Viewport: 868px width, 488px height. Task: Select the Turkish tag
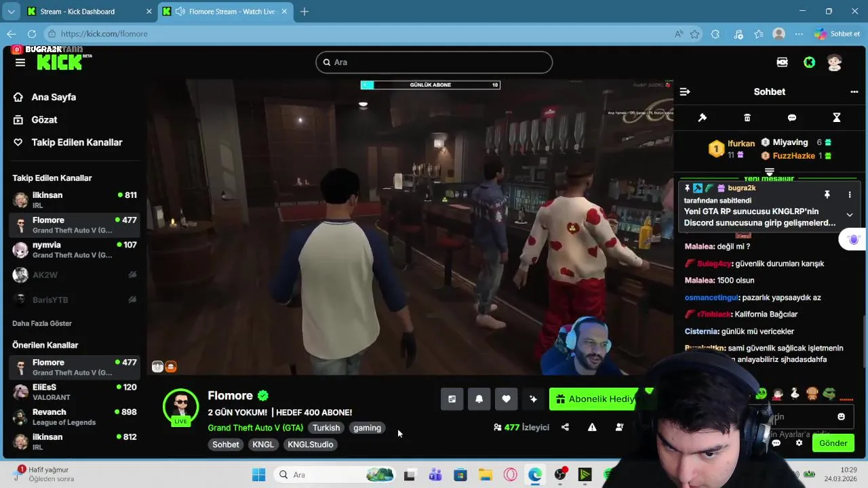click(326, 428)
